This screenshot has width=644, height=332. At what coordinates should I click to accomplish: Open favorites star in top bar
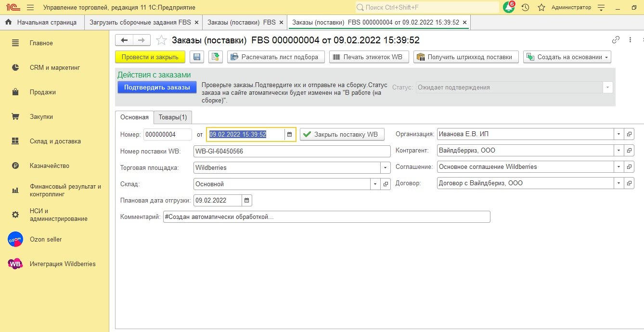(x=541, y=7)
